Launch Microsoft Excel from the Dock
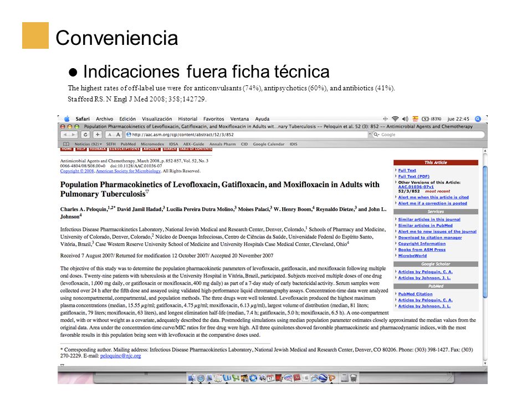The height and width of the screenshot is (399, 532). (236, 377)
